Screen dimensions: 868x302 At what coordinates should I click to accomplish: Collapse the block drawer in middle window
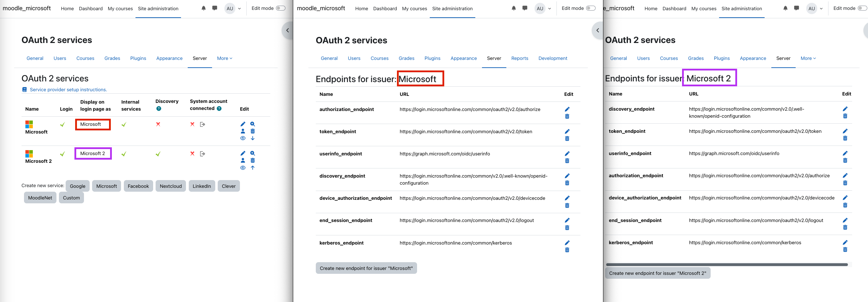pyautogui.click(x=597, y=30)
